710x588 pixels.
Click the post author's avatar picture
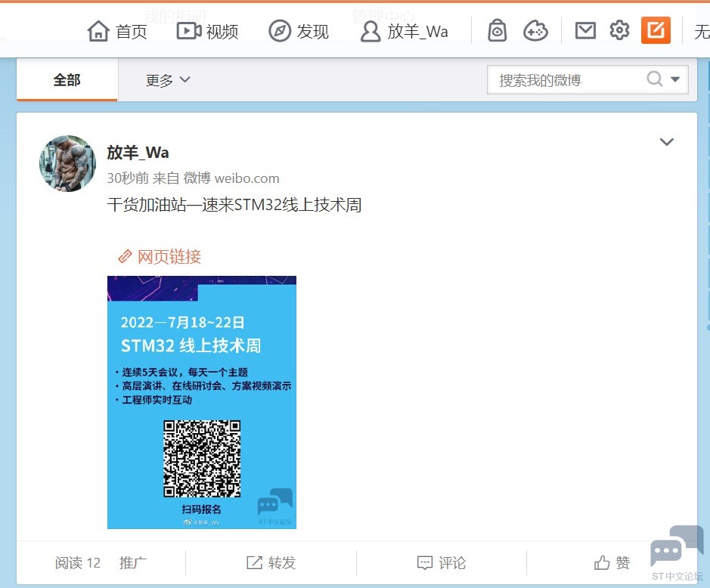click(67, 163)
